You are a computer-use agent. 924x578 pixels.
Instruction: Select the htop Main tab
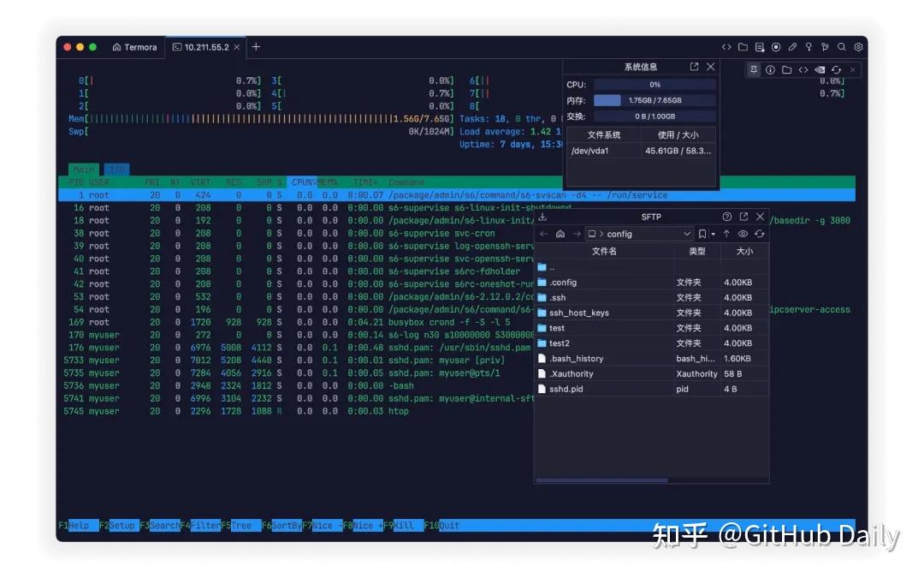pyautogui.click(x=83, y=170)
